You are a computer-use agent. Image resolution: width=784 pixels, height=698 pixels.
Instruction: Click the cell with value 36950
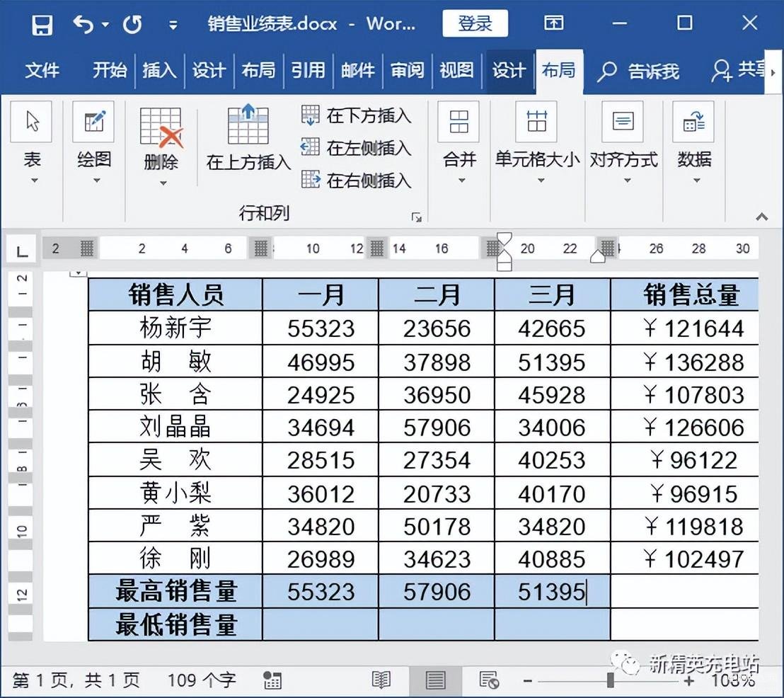[x=437, y=394]
